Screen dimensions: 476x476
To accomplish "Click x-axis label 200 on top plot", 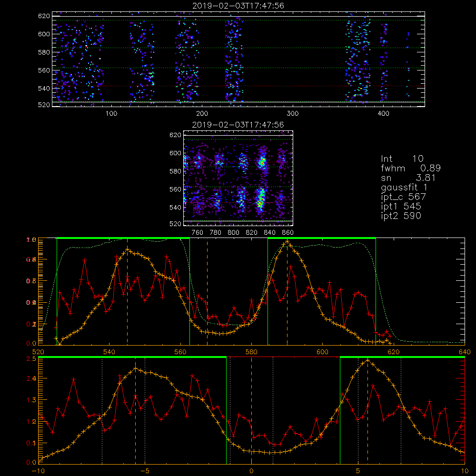I will [x=202, y=114].
